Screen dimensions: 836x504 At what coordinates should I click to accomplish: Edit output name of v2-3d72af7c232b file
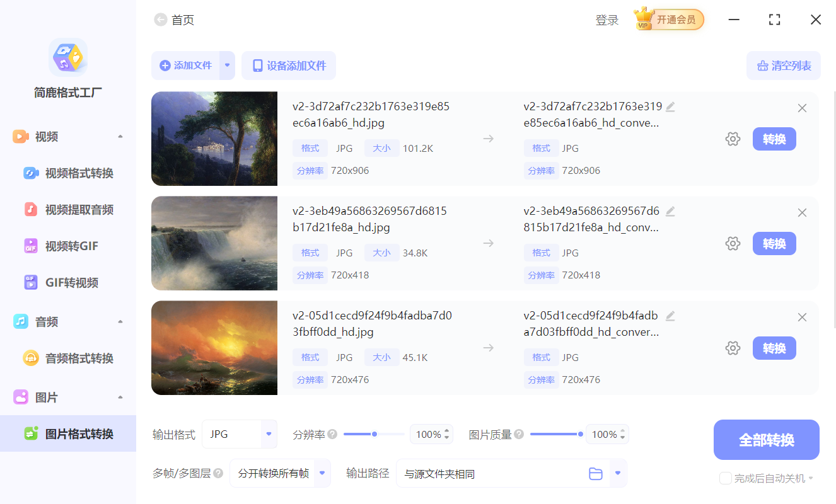670,107
